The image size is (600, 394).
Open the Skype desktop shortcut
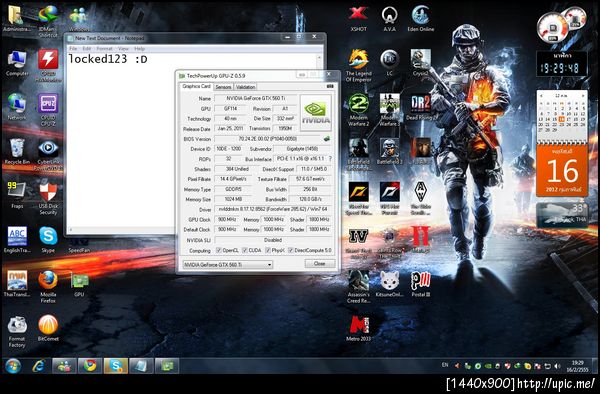[48, 239]
